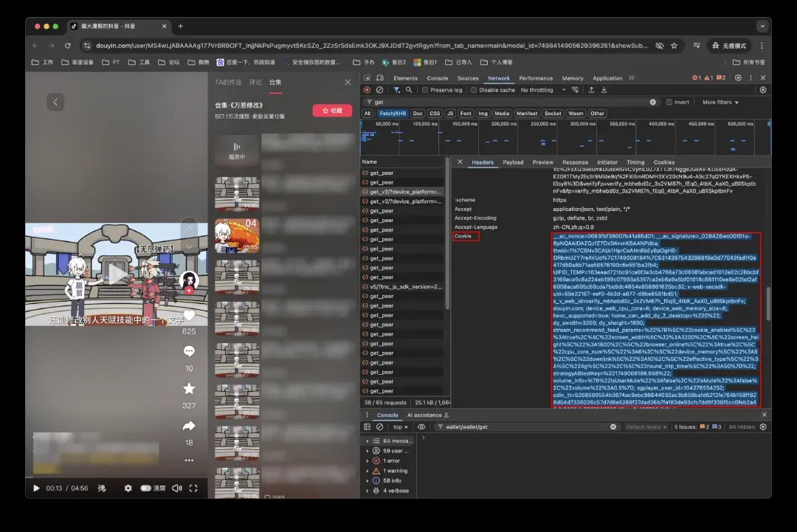Expand the More filters menu
This screenshot has width=797, height=532.
coord(720,103)
